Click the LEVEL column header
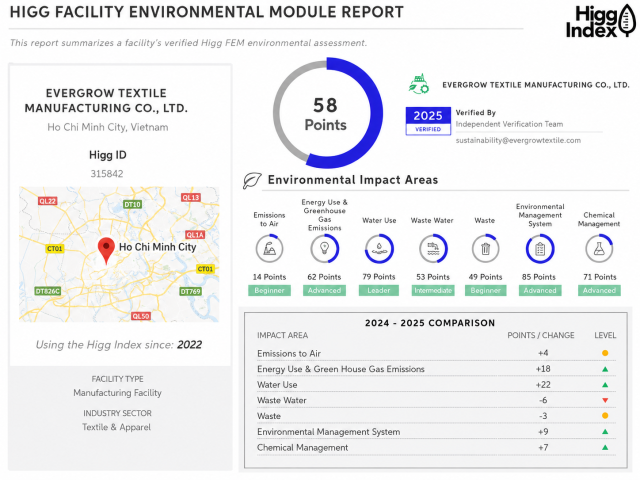Viewport: 640px width, 480px height. pos(605,336)
